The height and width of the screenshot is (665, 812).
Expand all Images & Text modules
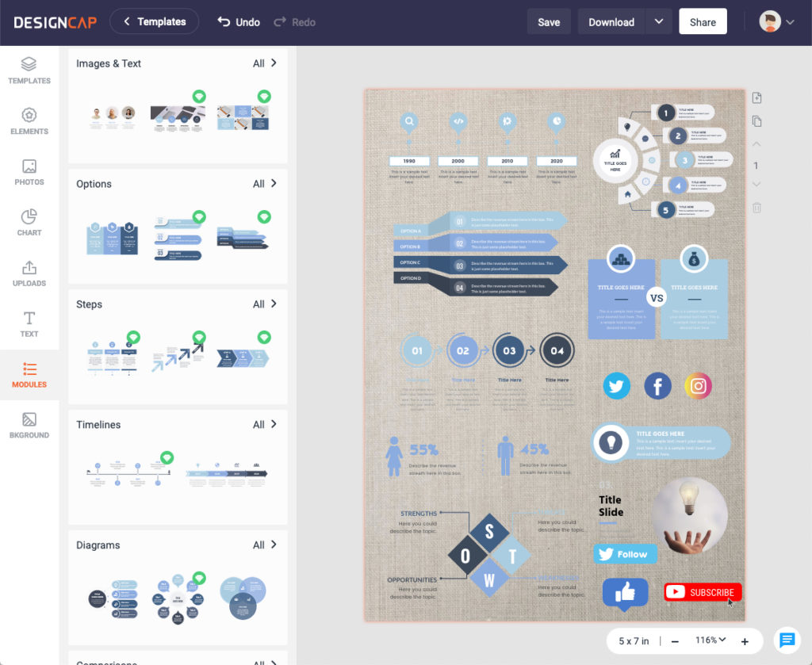265,63
